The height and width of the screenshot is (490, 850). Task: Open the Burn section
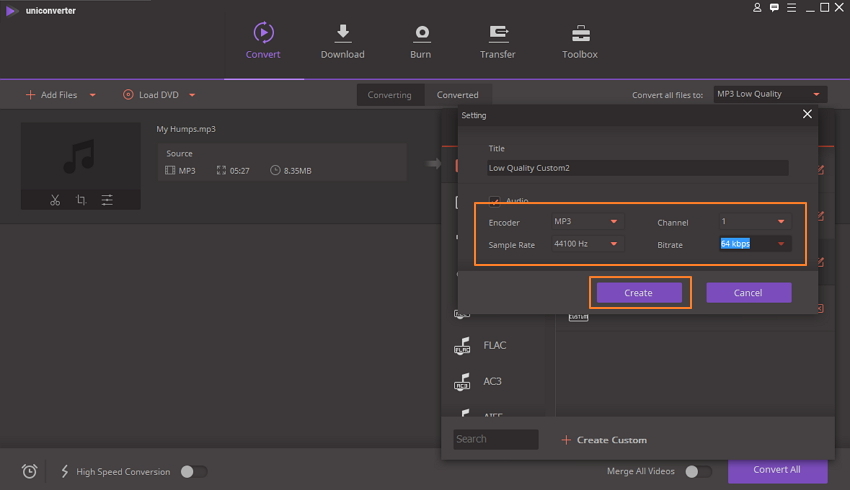click(421, 41)
